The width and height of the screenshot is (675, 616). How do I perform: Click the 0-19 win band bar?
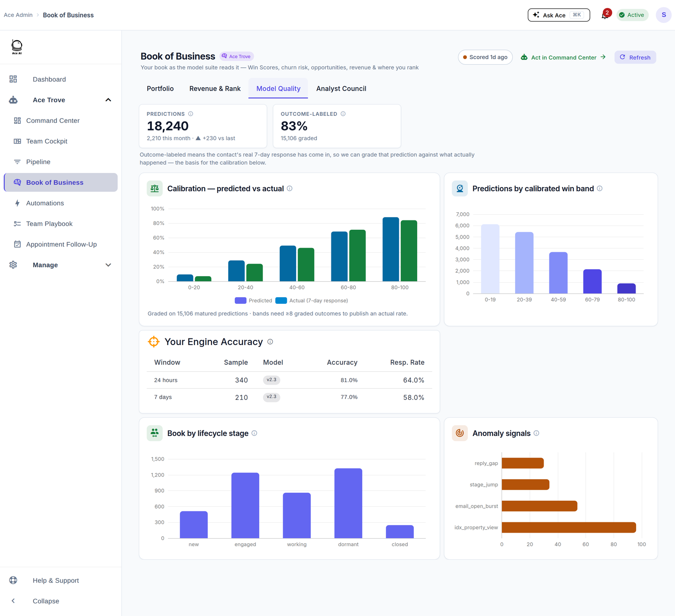point(490,259)
